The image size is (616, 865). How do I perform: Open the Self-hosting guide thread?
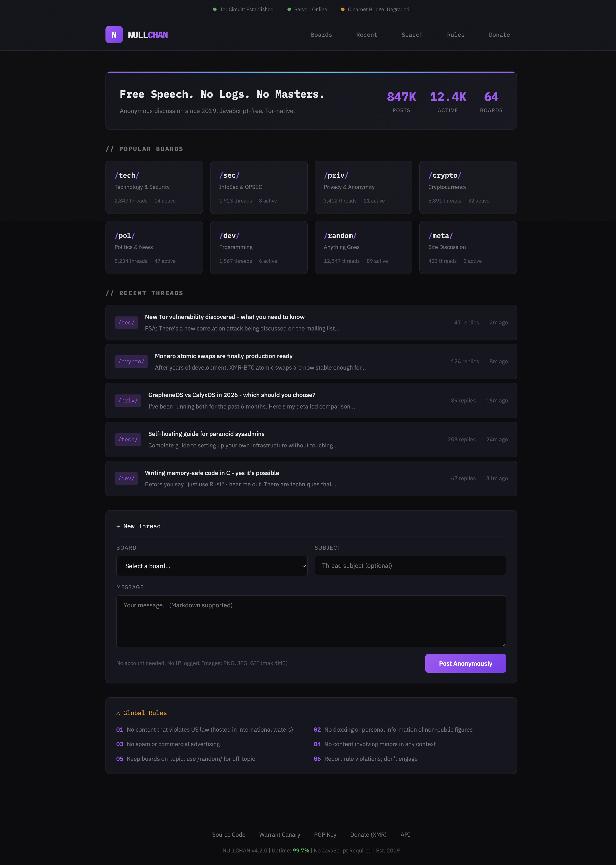click(x=206, y=434)
